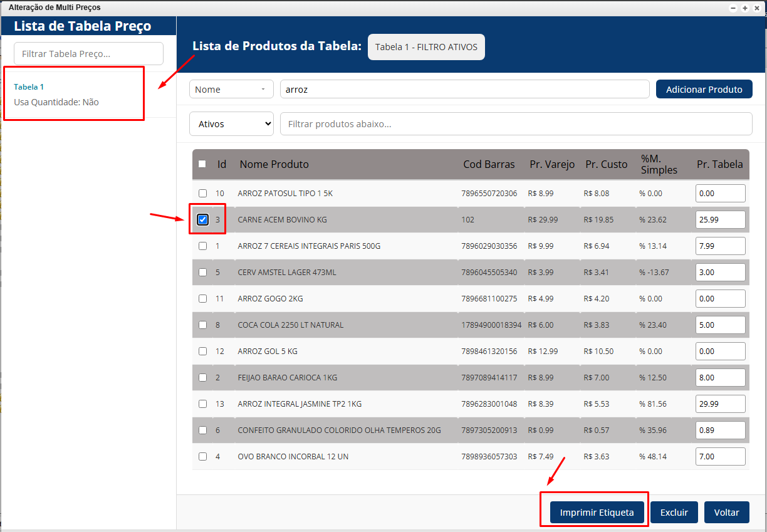This screenshot has height=532, width=767.
Task: Open the Nome search field dropdown
Action: point(231,90)
